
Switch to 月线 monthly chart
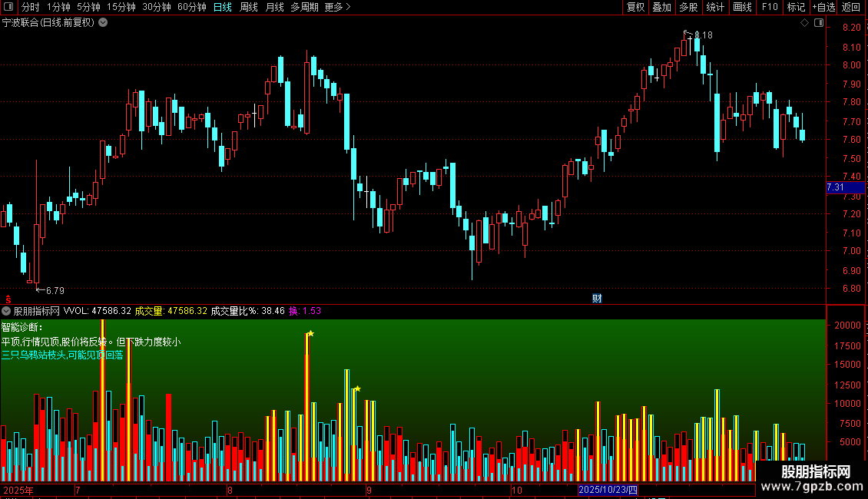(x=274, y=7)
